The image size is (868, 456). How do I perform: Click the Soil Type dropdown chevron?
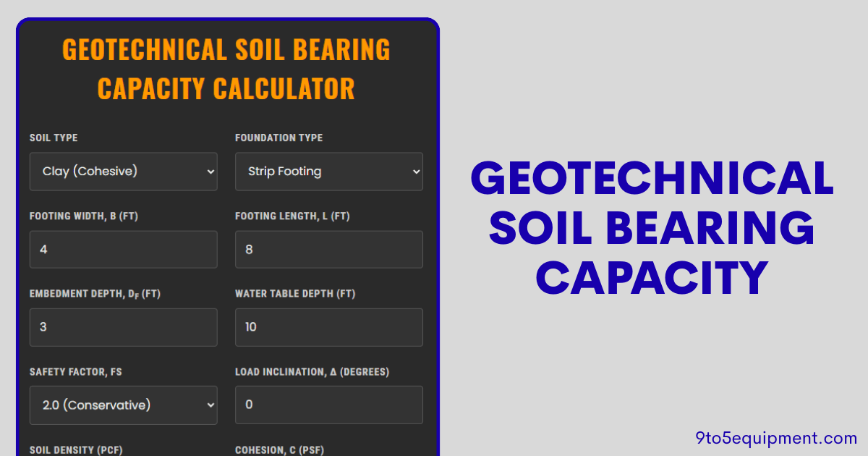click(x=209, y=172)
